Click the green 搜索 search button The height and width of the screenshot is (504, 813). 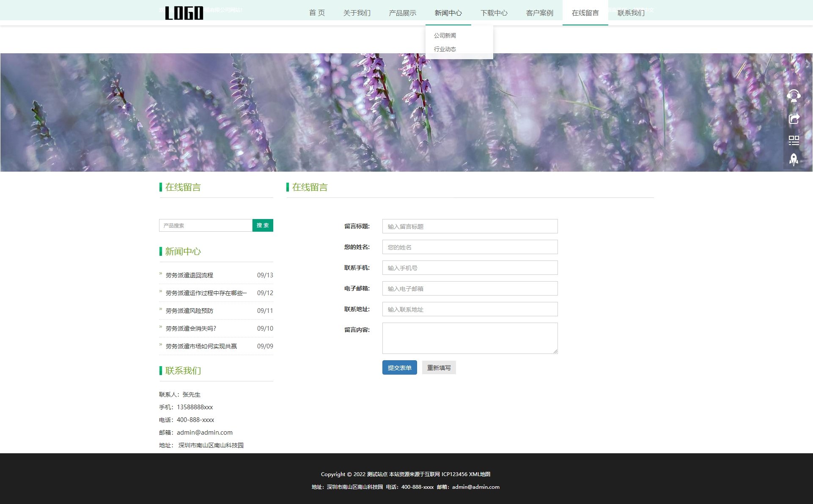pyautogui.click(x=263, y=225)
